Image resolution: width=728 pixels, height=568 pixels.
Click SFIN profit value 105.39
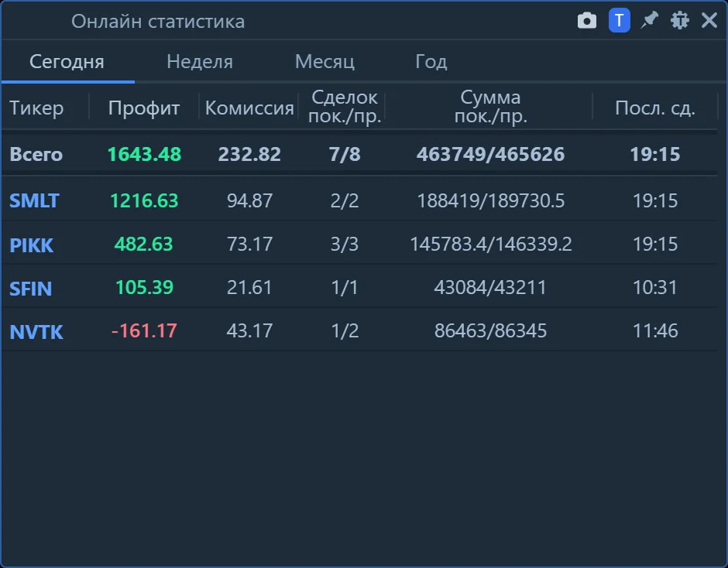pos(144,288)
